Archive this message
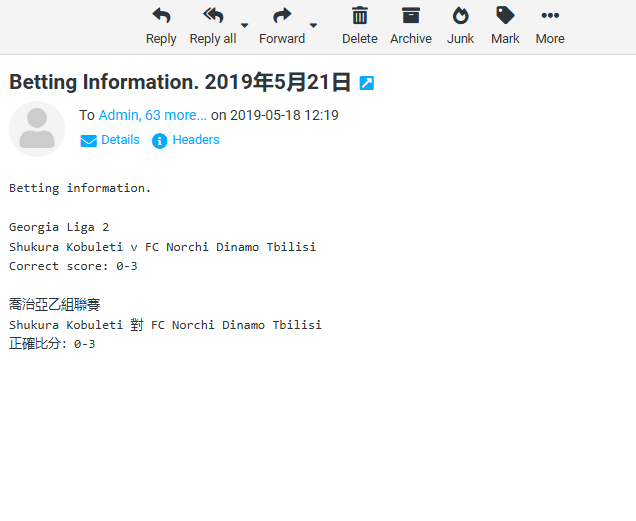The height and width of the screenshot is (521, 636). point(411,26)
